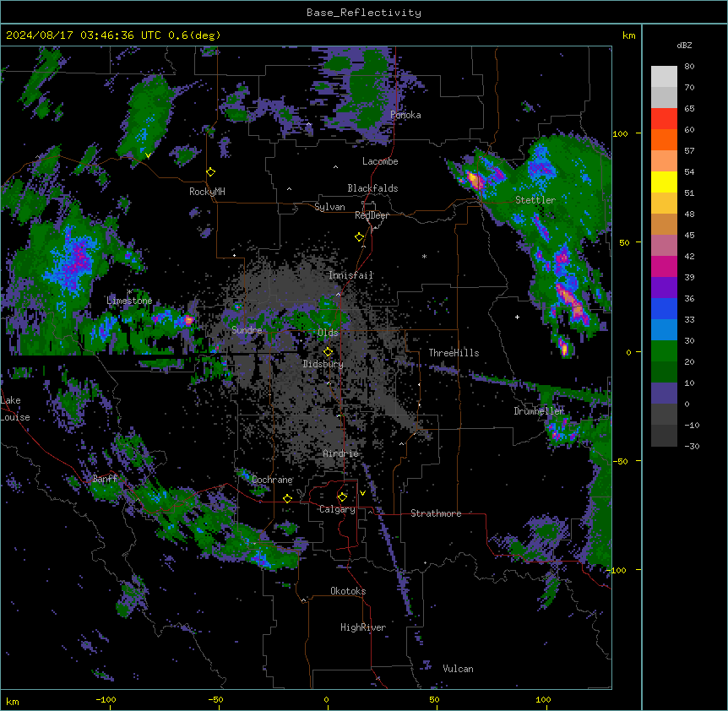
Task: Pick the yellow 54-51 dBZ legend swatch
Action: point(664,182)
